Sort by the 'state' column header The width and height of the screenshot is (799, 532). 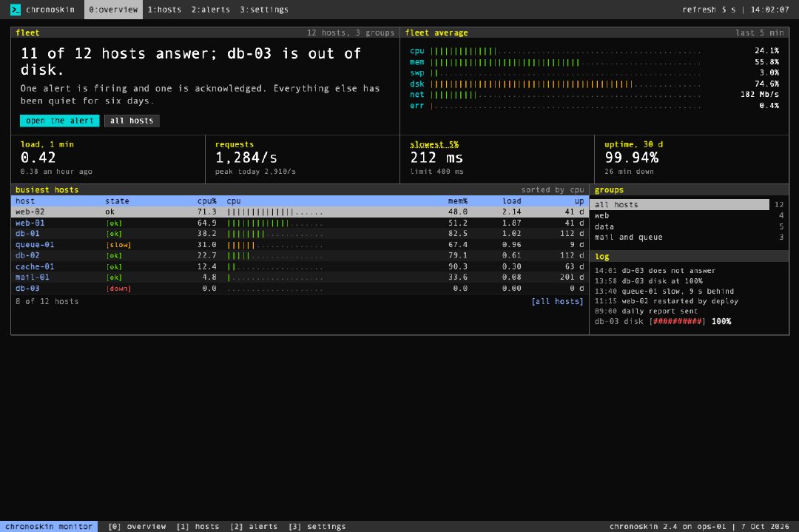[117, 201]
